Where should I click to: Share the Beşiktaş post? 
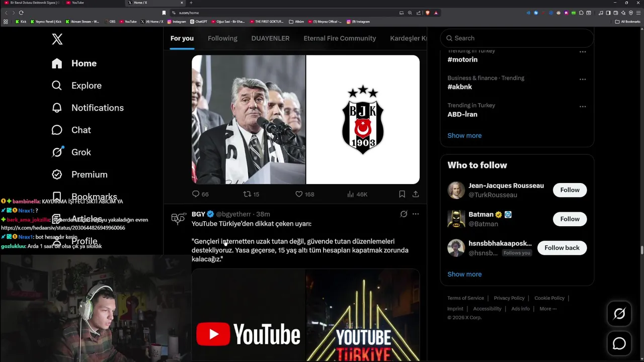[416, 194]
